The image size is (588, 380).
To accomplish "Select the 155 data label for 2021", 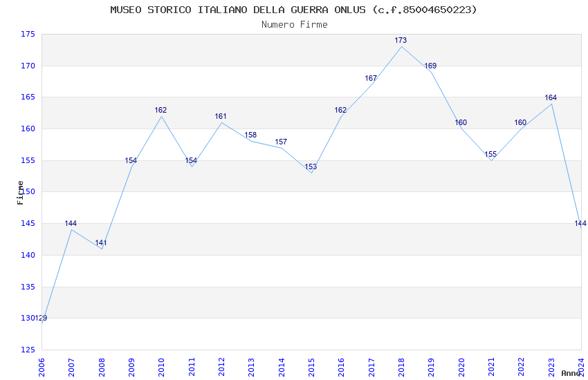I will 490,154.
